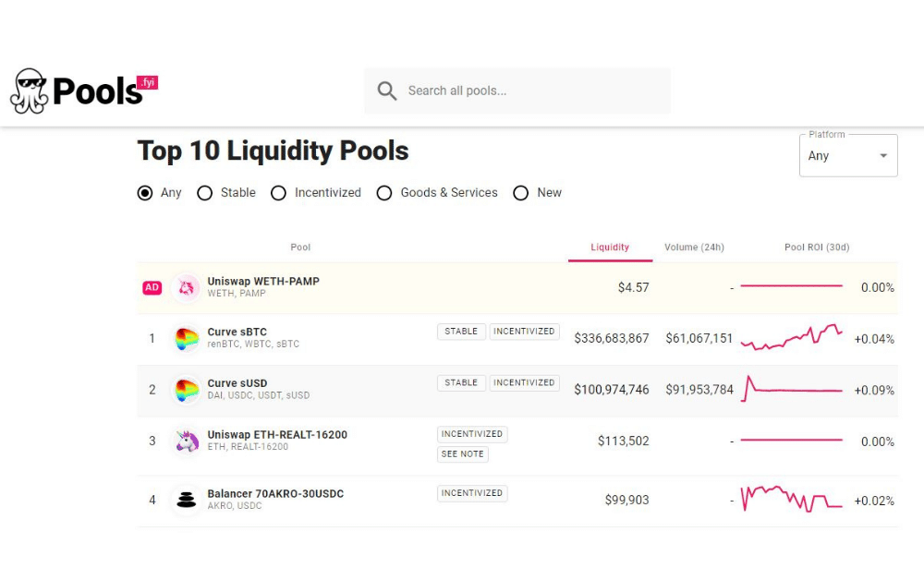Select the New radio filter
This screenshot has height=580, width=924.
pos(520,192)
